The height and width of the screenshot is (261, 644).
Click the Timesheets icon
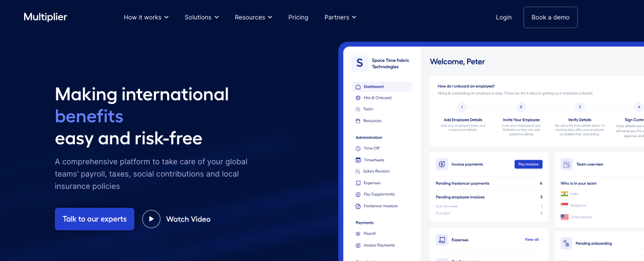(358, 160)
